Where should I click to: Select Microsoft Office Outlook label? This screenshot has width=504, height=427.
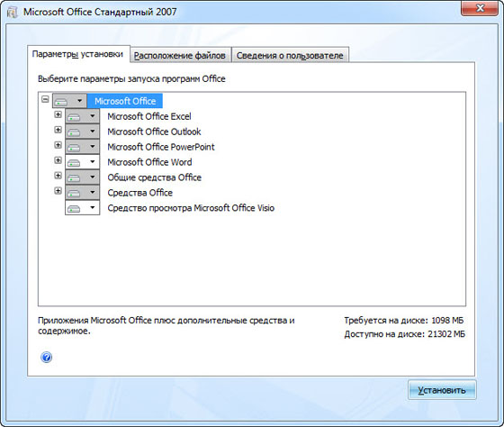154,132
